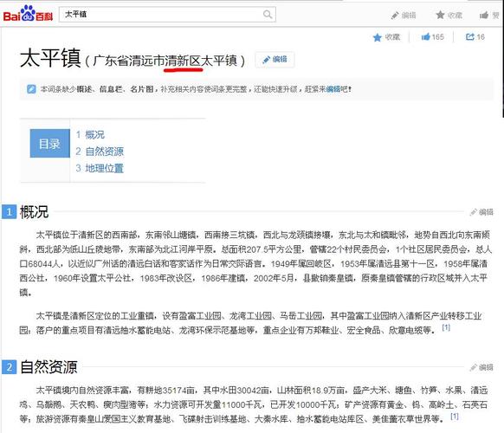Jump to 3 地理位置 in contents
The image size is (504, 433).
[x=100, y=168]
